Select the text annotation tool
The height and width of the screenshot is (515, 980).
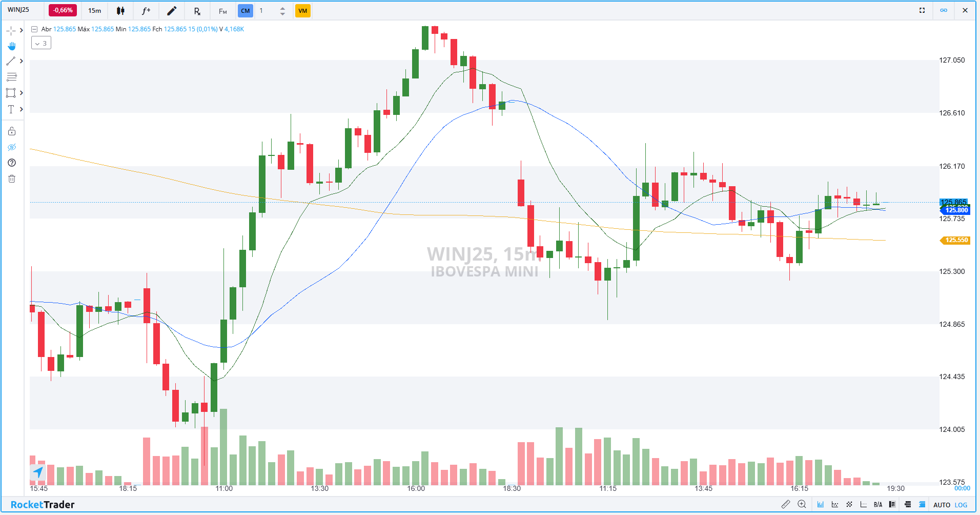pos(11,109)
